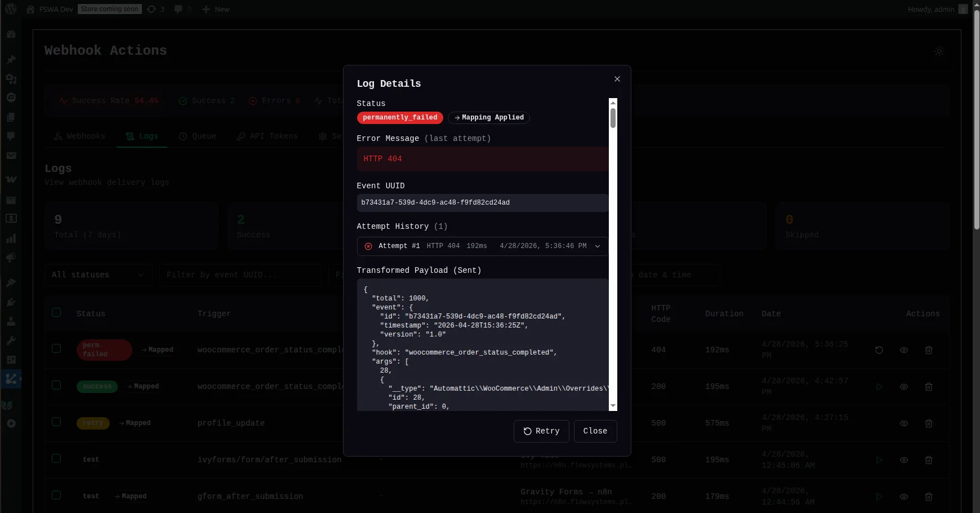Image resolution: width=980 pixels, height=513 pixels.
Task: Delete the 4:27:15 PM log with the trash icon
Action: click(929, 423)
